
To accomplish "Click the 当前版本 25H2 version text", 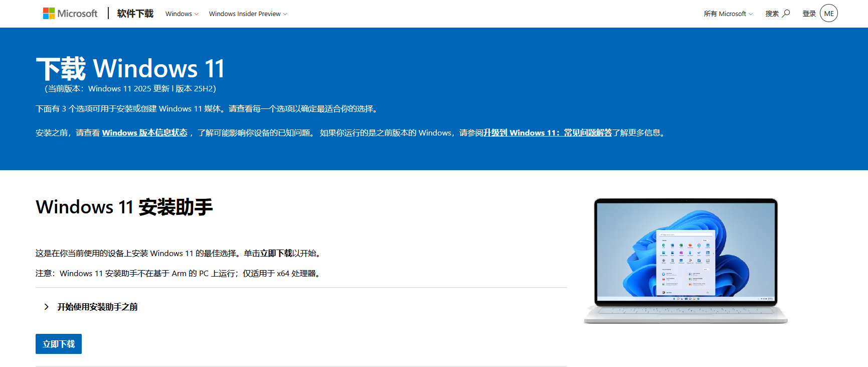I will pyautogui.click(x=130, y=89).
